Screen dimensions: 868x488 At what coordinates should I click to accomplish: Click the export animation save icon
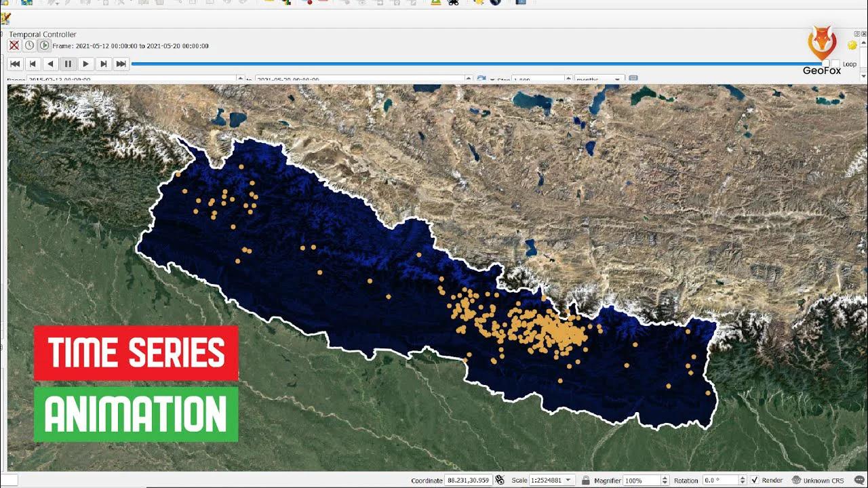(633, 79)
